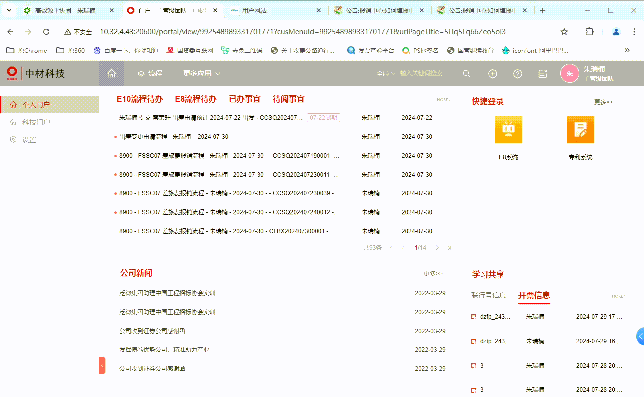
Task: Open task row ending OCSQ20240723
Action: 229,174
